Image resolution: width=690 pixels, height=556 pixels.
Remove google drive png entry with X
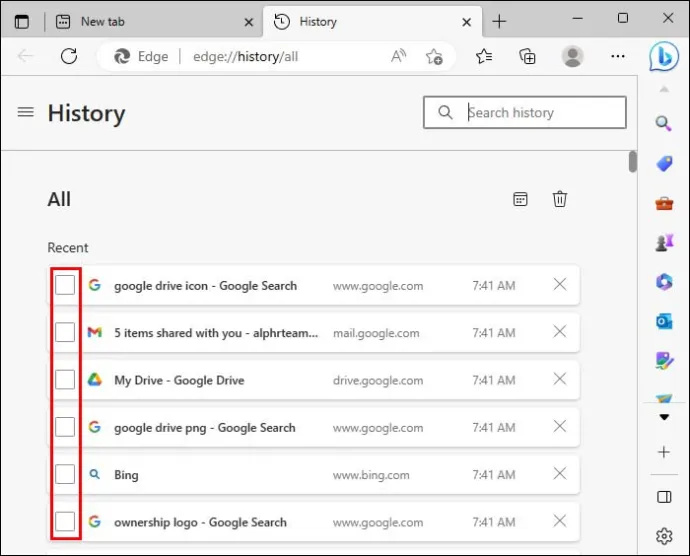pyautogui.click(x=560, y=426)
